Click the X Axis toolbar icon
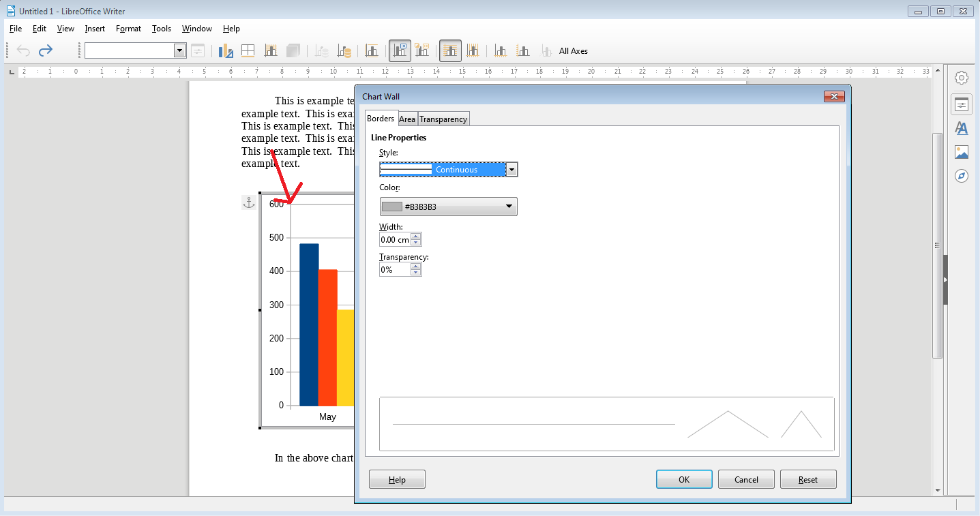 tap(501, 50)
